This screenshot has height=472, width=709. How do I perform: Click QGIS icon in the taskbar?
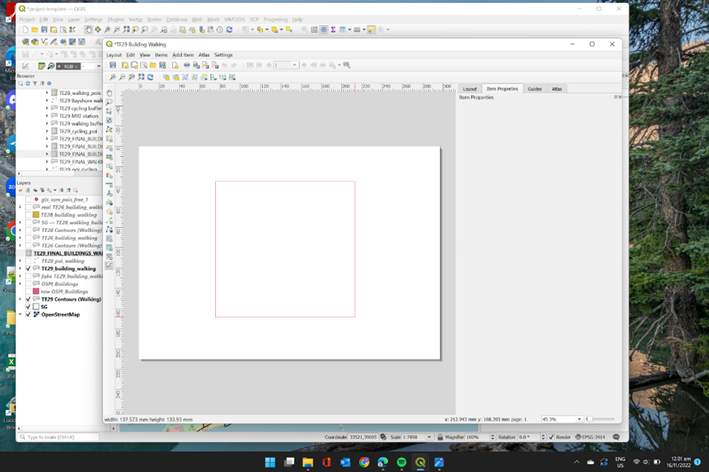point(420,462)
